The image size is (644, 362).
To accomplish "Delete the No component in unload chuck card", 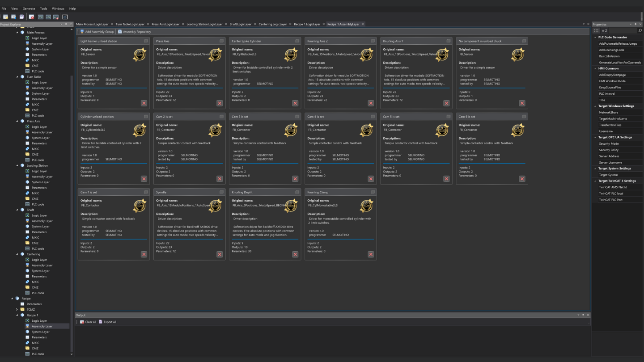I will tap(522, 103).
